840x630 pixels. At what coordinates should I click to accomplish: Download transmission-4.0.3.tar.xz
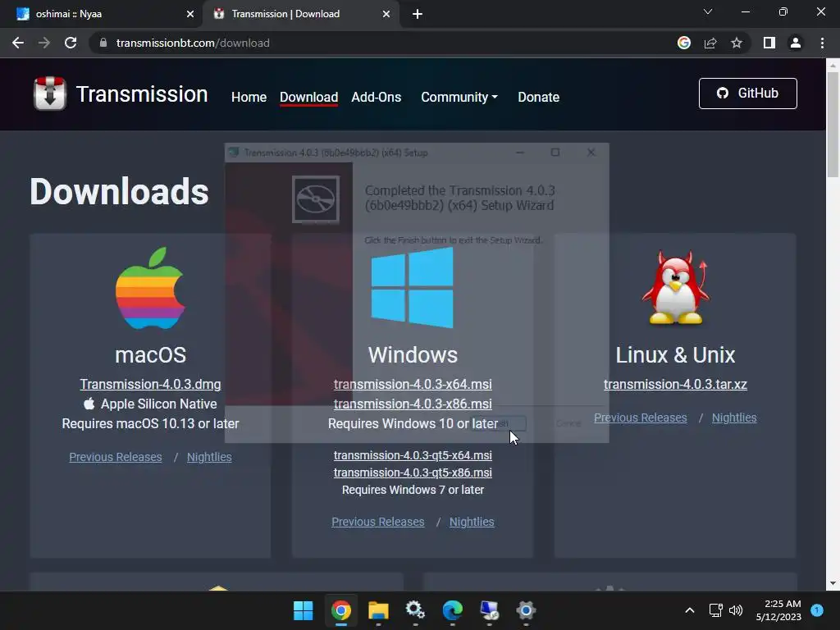[675, 384]
